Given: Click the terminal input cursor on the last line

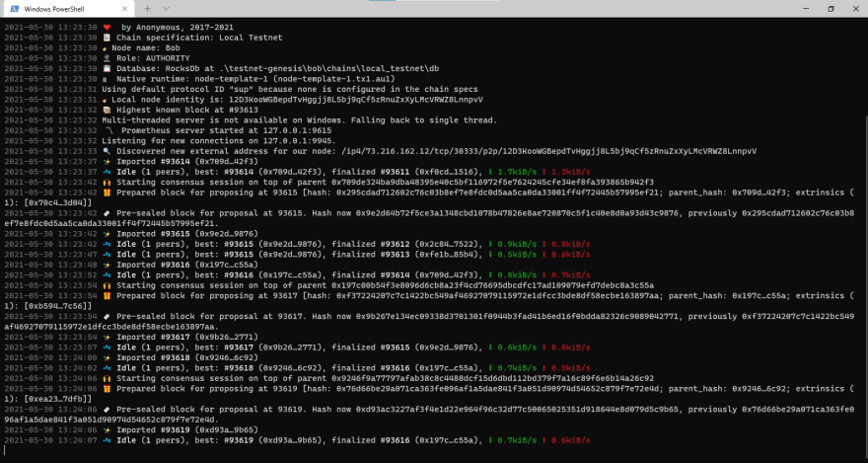Looking at the screenshot, I should click(x=5, y=451).
